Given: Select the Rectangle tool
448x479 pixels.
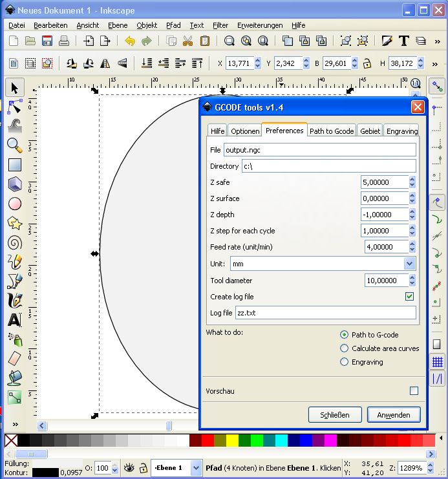Looking at the screenshot, I should pos(14,165).
